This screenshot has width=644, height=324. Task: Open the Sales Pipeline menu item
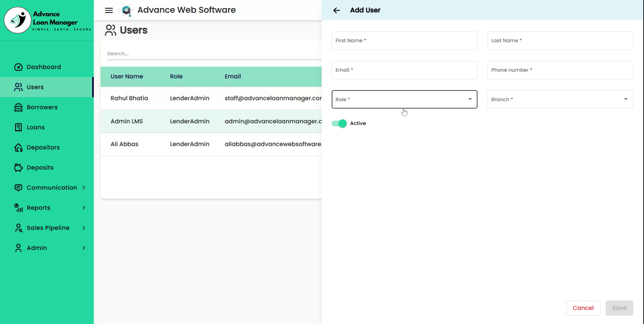pyautogui.click(x=48, y=228)
